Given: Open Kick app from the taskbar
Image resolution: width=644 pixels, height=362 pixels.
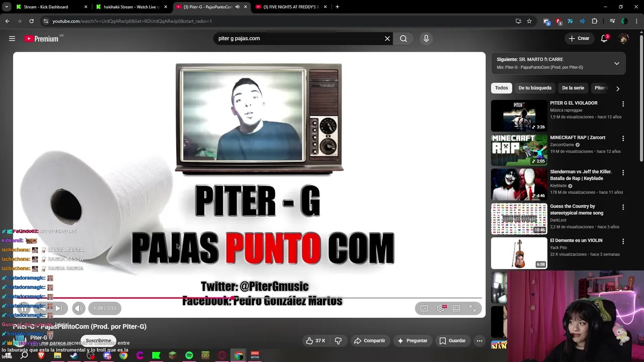Looking at the screenshot, I should point(156,355).
